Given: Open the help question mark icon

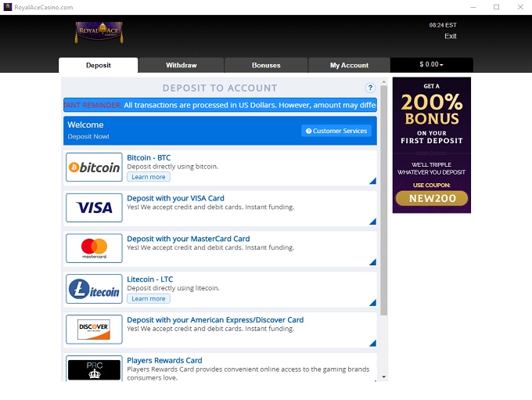Looking at the screenshot, I should click(x=370, y=88).
